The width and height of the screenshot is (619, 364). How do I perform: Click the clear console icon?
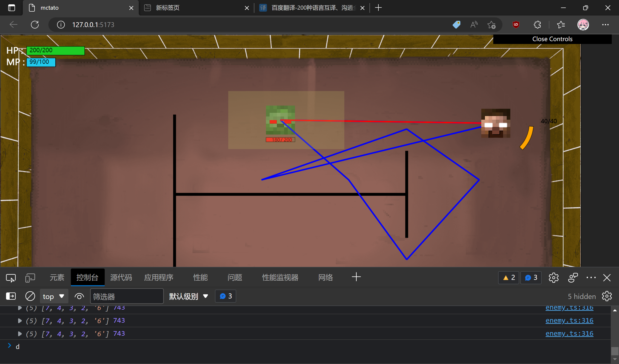tap(30, 296)
